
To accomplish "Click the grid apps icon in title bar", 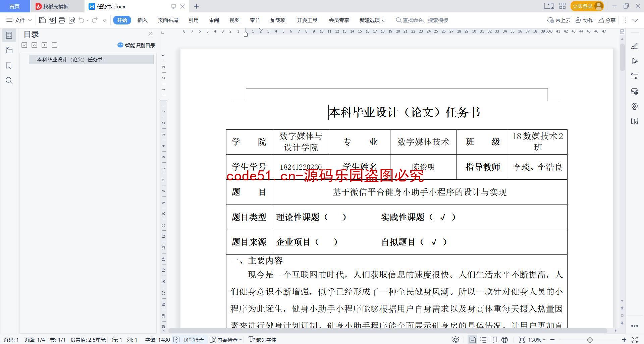I will click(x=562, y=6).
